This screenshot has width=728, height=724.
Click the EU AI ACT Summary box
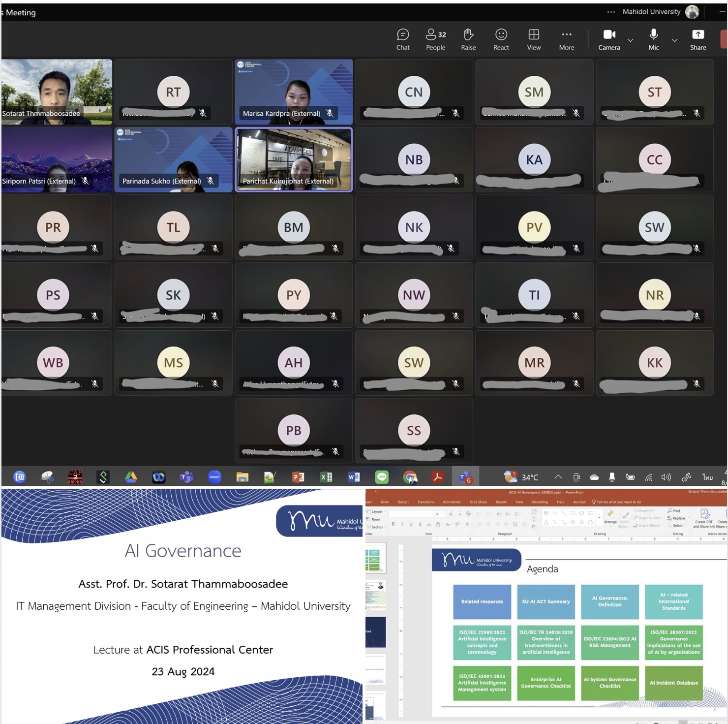click(546, 601)
